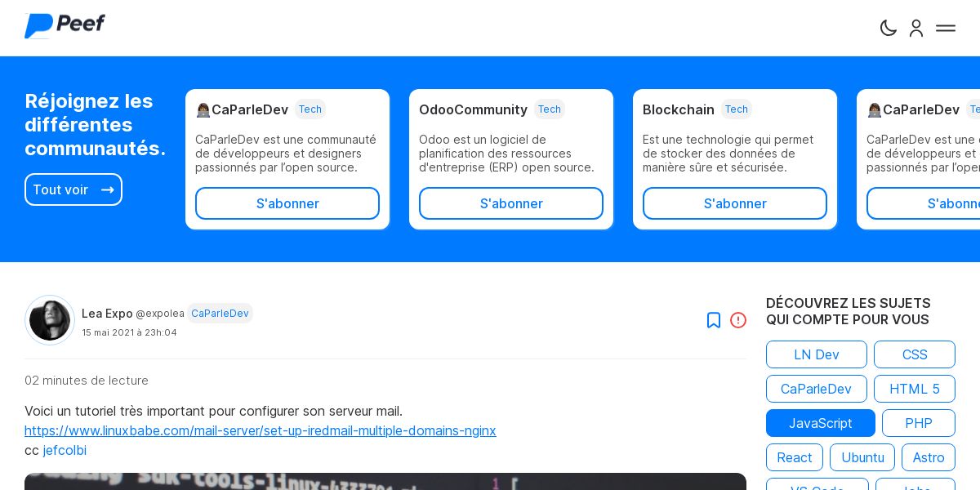The width and height of the screenshot is (980, 490).
Task: Subscribe to OdooCommunity
Action: pos(511,203)
